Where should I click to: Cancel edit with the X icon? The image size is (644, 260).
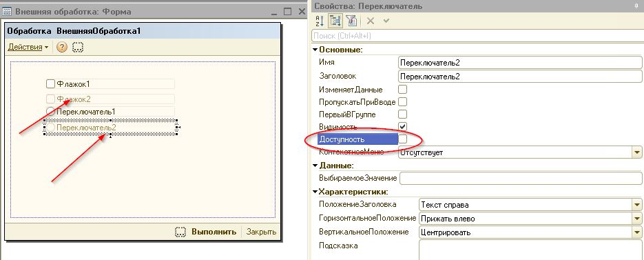pyautogui.click(x=371, y=21)
